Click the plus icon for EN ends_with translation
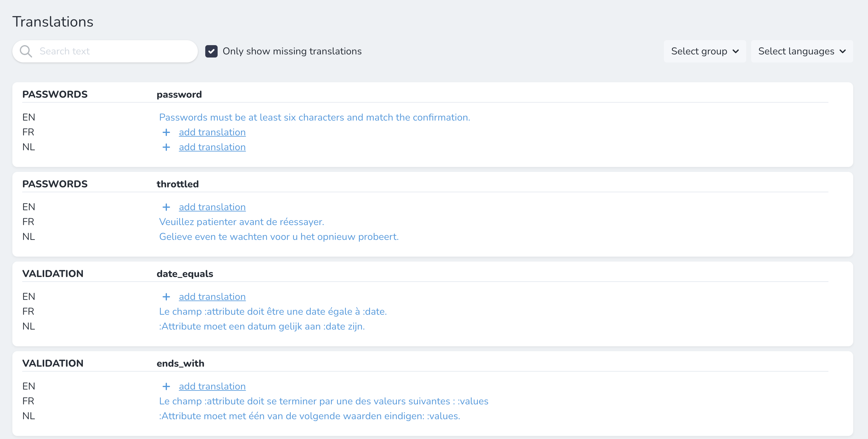 (x=166, y=386)
